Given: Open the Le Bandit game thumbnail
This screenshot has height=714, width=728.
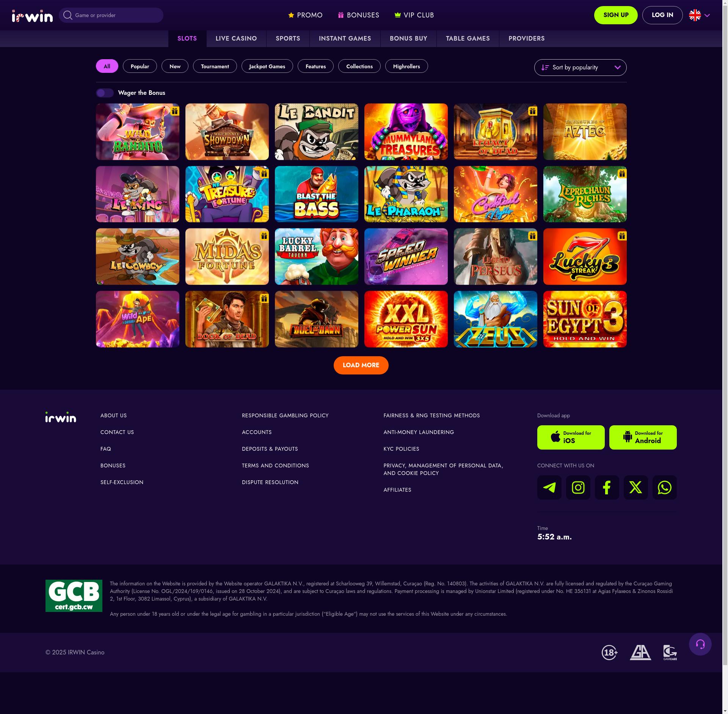Looking at the screenshot, I should pyautogui.click(x=317, y=132).
